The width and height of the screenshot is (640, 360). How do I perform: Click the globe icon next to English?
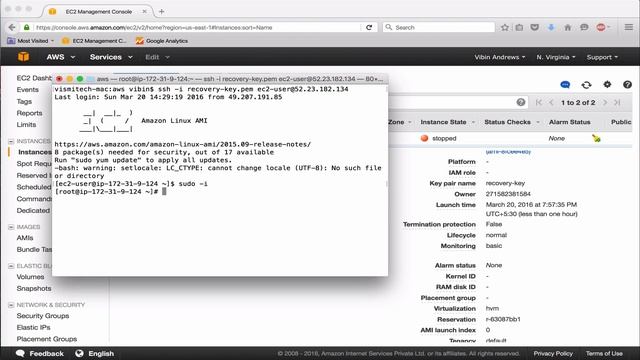79,353
